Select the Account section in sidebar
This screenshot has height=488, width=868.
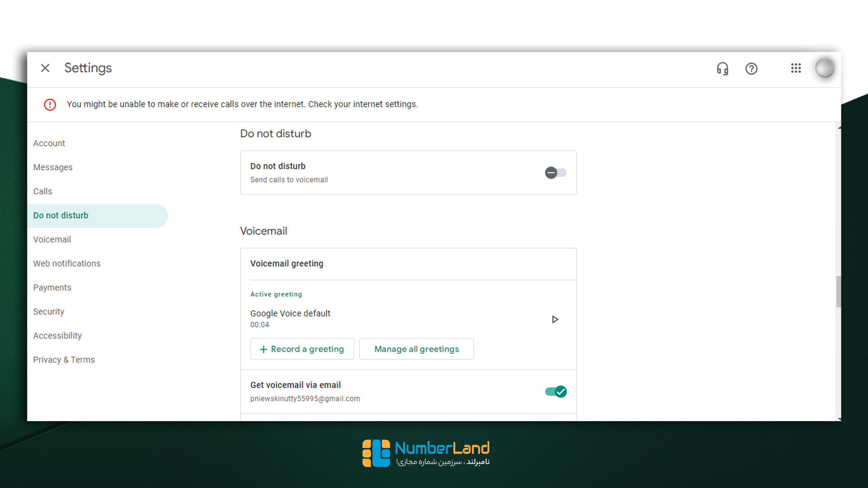pyautogui.click(x=49, y=143)
